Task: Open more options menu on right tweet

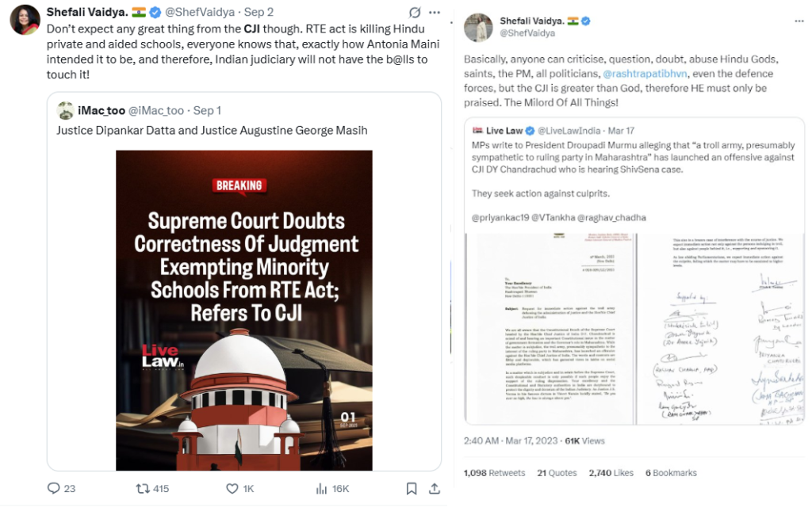Action: pos(799,21)
